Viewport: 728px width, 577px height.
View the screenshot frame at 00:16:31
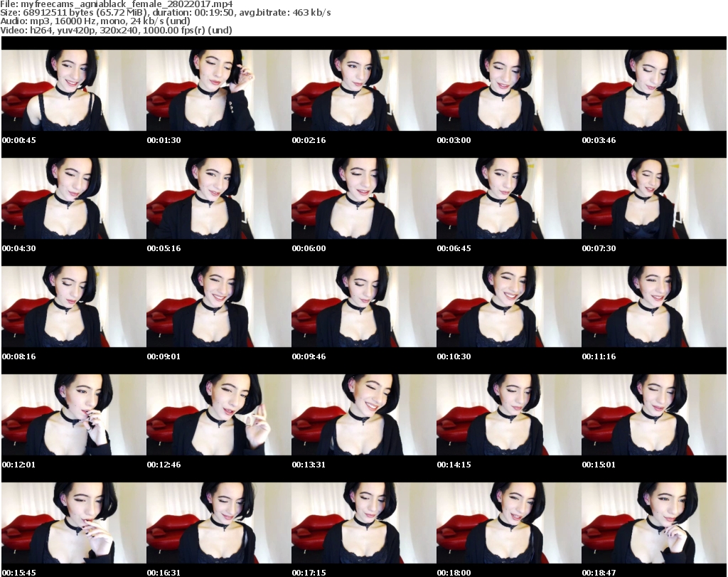[x=219, y=523]
